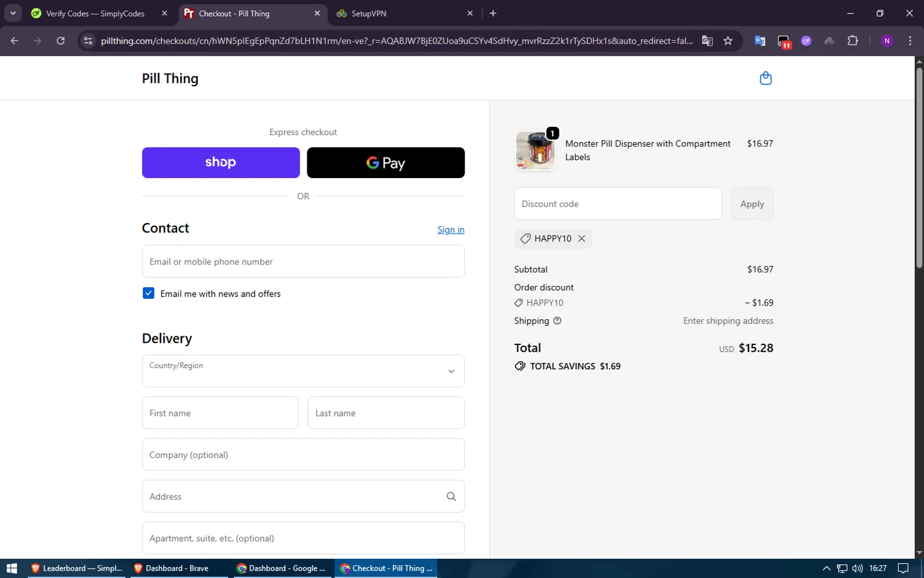This screenshot has height=578, width=924.
Task: Remove the HAPPY10 discount tag
Action: pos(582,238)
